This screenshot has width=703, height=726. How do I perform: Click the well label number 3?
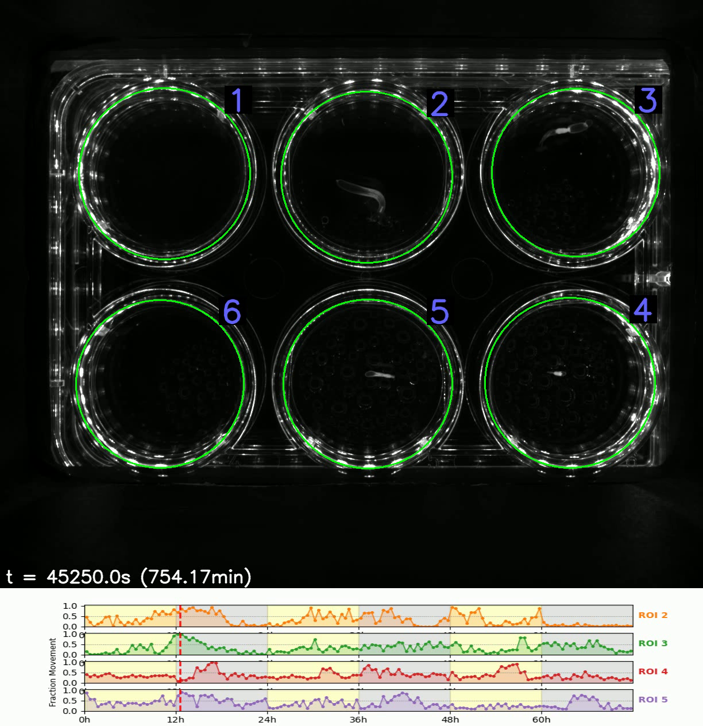coord(648,100)
